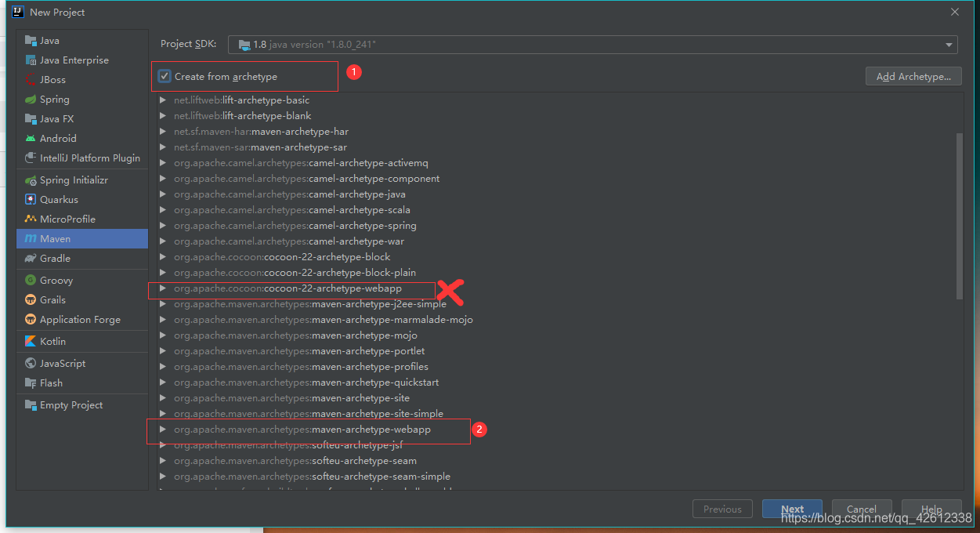Click the Gradle elephant icon
This screenshot has width=980, height=533.
pyautogui.click(x=31, y=259)
